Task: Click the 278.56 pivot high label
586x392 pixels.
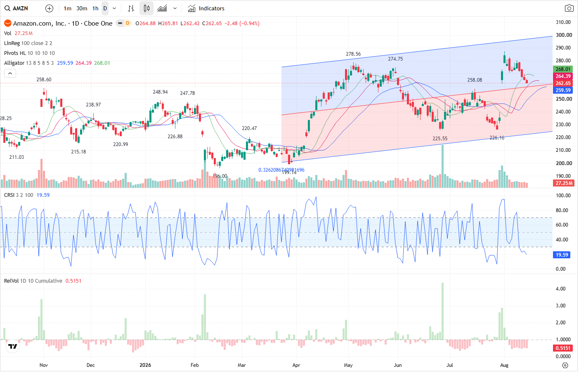Action: (x=353, y=54)
